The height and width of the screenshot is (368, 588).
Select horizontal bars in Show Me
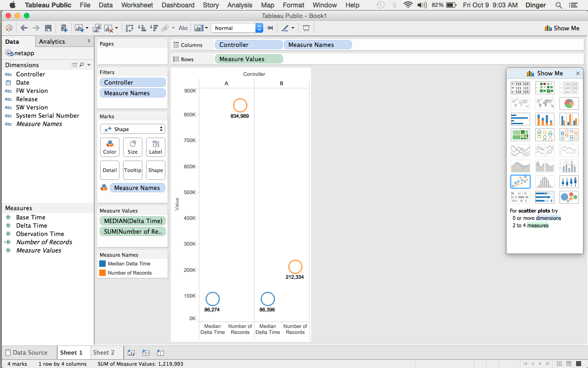coord(520,119)
